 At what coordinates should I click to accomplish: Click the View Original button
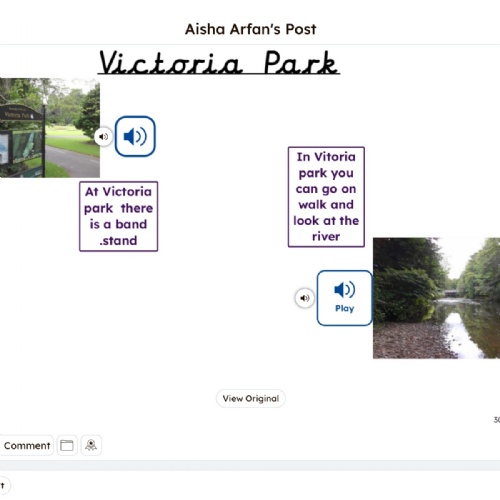tap(251, 398)
